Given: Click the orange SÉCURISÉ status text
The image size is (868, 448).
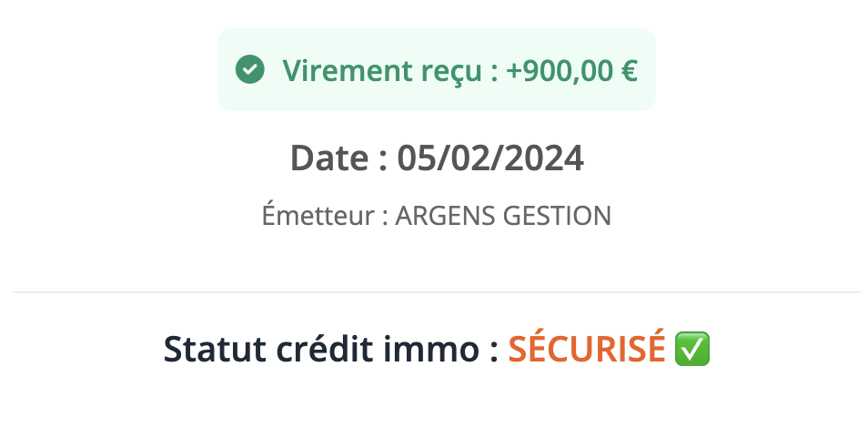Looking at the screenshot, I should (587, 350).
